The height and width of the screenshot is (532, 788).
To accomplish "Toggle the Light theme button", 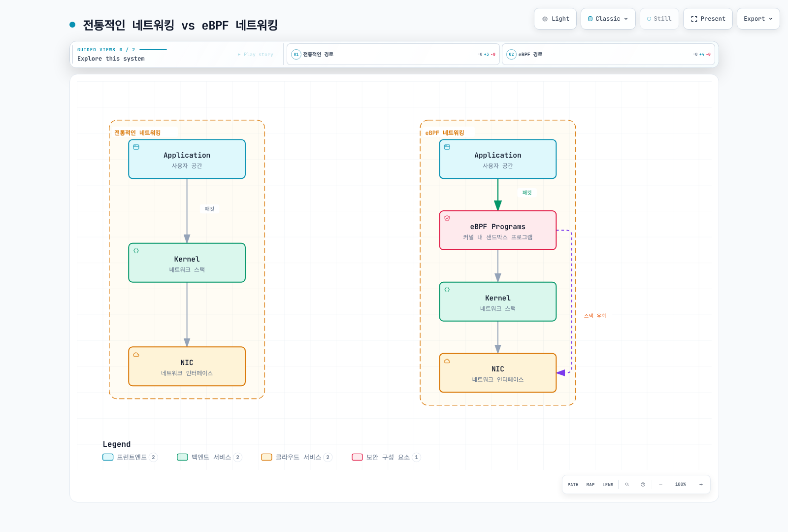I will pos(555,19).
